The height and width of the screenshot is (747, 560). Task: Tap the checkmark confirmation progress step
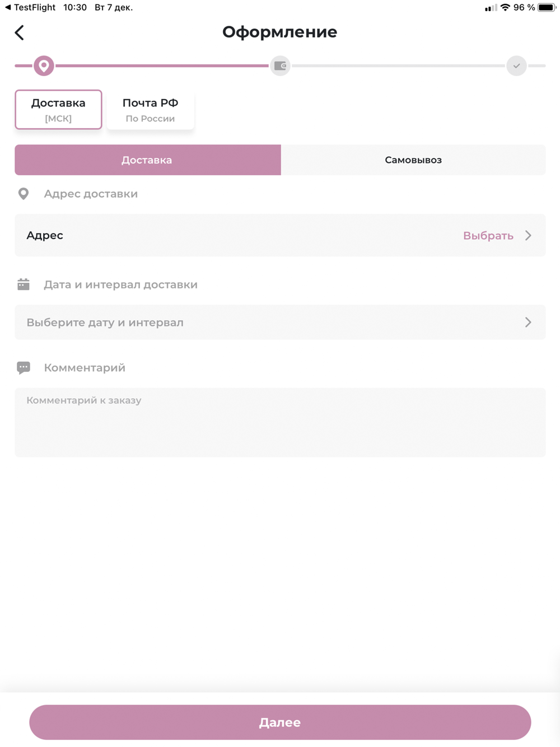point(516,66)
